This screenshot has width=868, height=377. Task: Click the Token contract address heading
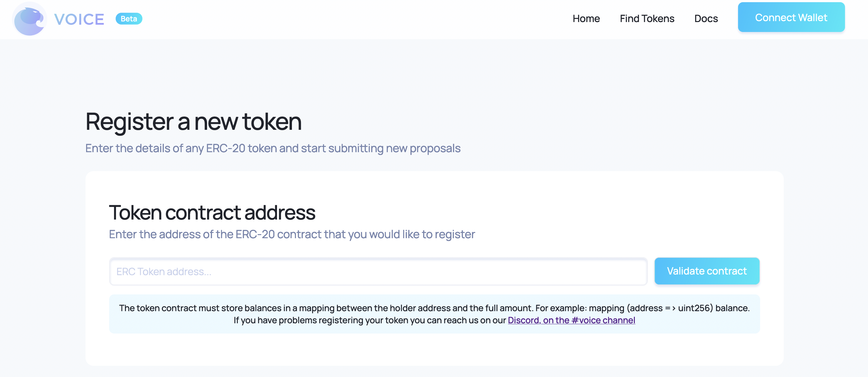(x=212, y=213)
